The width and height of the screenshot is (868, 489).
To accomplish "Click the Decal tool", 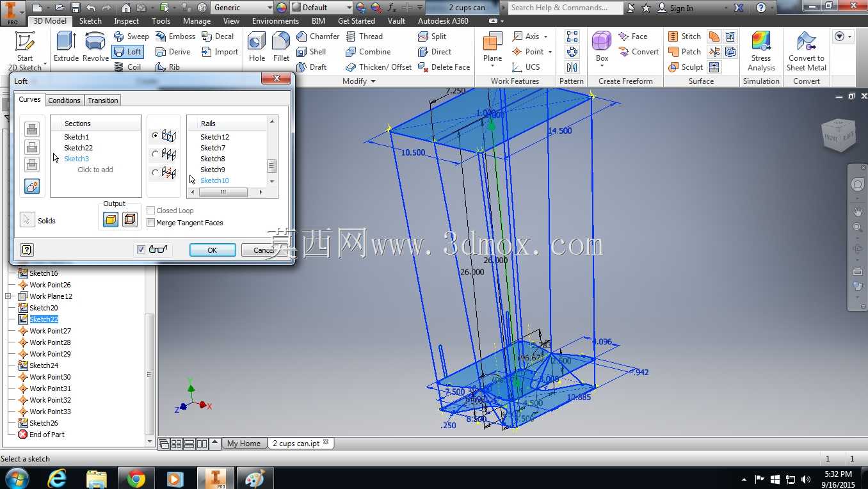I will click(218, 36).
